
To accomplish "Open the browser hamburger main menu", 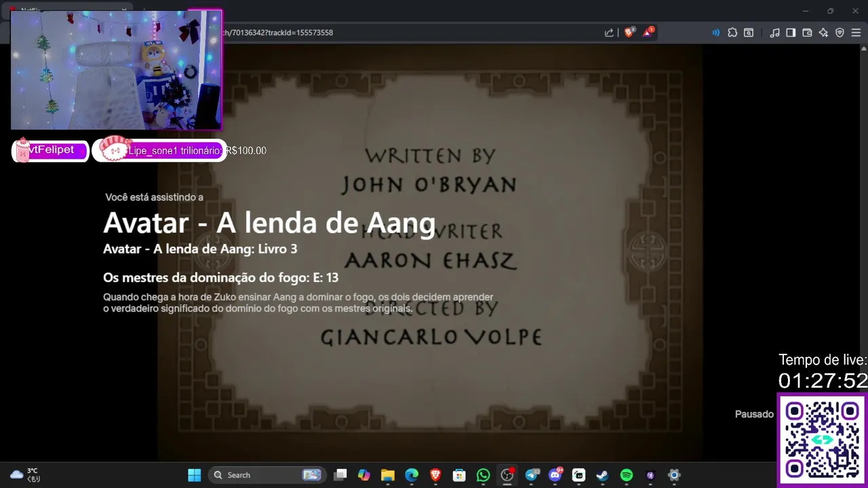I will 856,33.
